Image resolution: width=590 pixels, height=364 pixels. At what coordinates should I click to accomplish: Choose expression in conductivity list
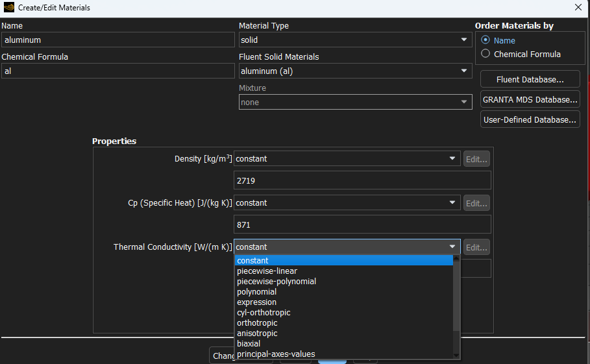click(x=256, y=302)
